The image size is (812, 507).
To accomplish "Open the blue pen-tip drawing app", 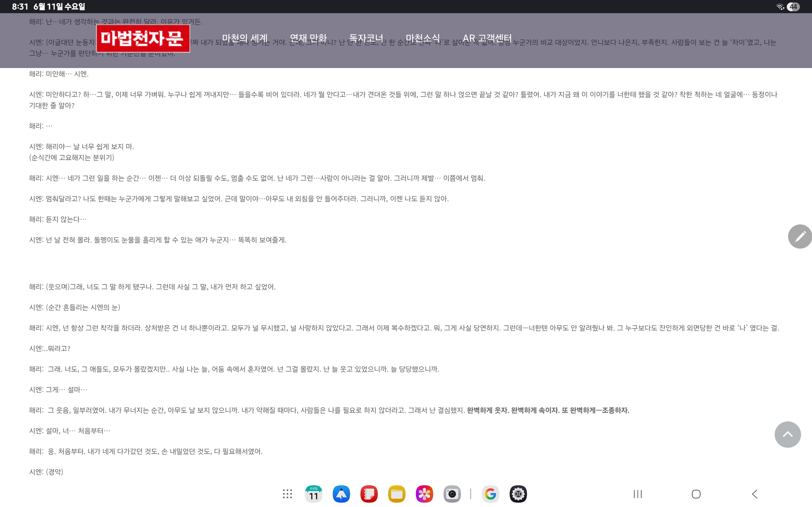I will (x=341, y=494).
